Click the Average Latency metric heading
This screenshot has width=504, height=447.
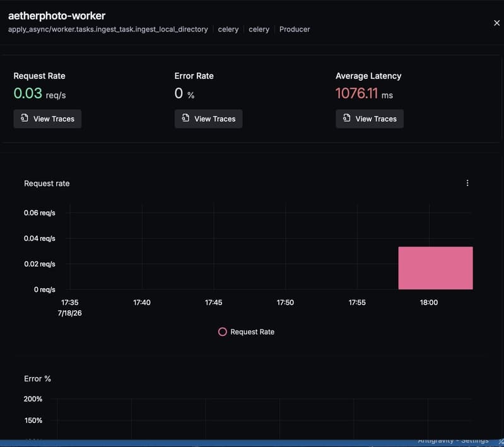coord(368,76)
